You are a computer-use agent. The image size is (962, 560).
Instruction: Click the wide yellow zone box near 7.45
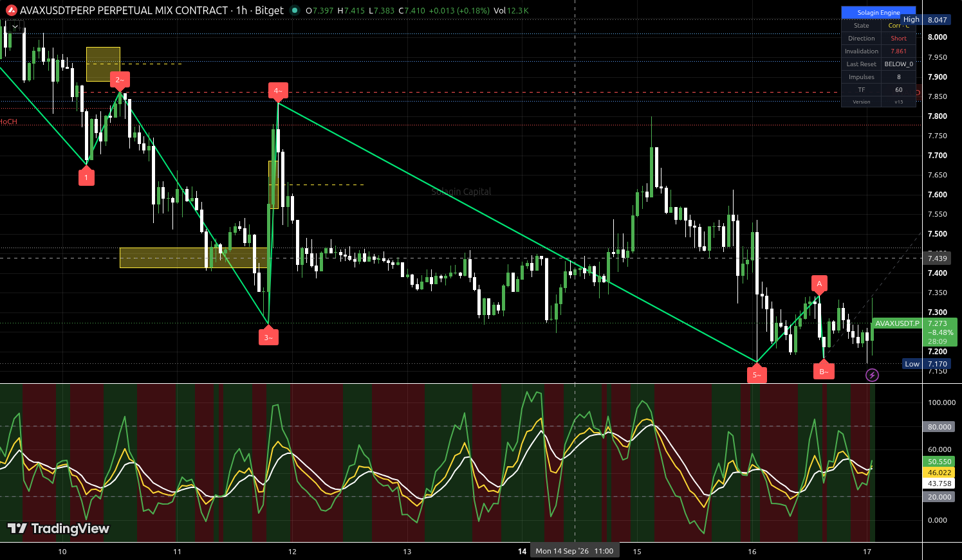pos(193,258)
